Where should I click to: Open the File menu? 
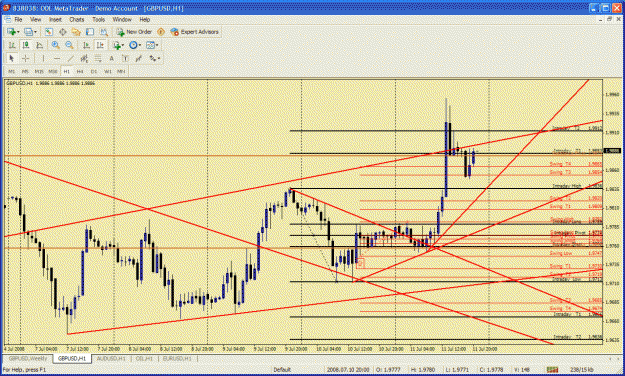(x=18, y=20)
